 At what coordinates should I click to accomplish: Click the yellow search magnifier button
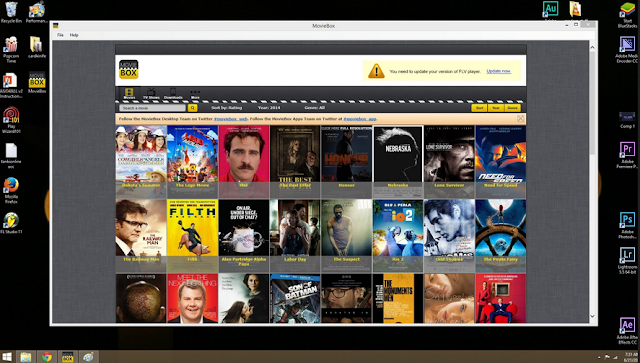click(x=193, y=108)
